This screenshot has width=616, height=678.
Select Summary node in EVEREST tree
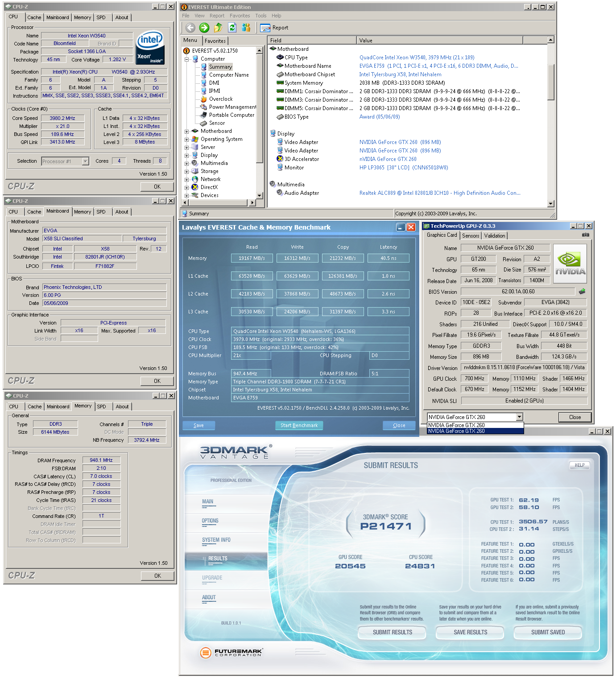click(x=220, y=67)
